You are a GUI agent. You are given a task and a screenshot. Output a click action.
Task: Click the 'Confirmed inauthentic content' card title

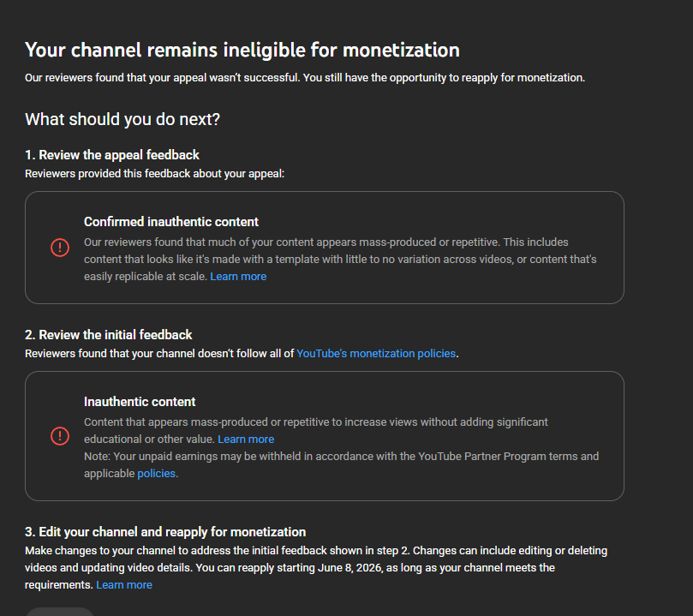pyautogui.click(x=171, y=222)
